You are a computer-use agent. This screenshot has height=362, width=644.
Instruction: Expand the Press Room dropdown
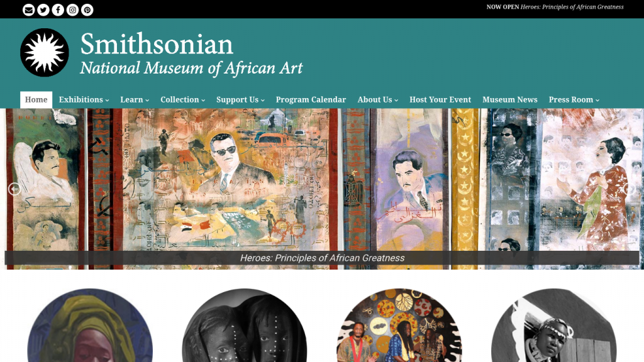[x=574, y=100]
